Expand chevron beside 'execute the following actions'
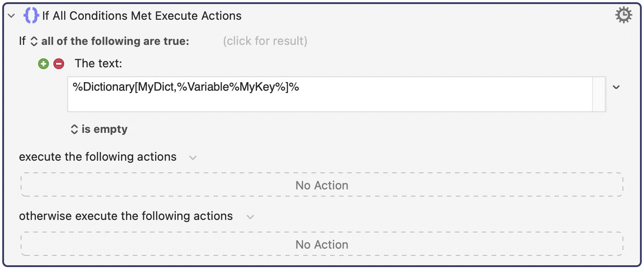Viewport: 644px width, 272px height. click(193, 158)
